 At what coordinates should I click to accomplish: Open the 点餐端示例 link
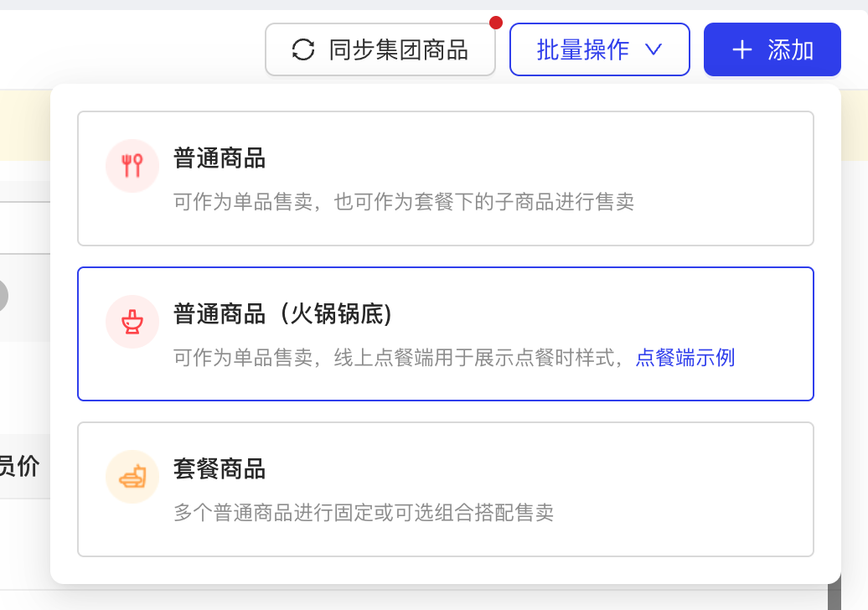pos(685,358)
